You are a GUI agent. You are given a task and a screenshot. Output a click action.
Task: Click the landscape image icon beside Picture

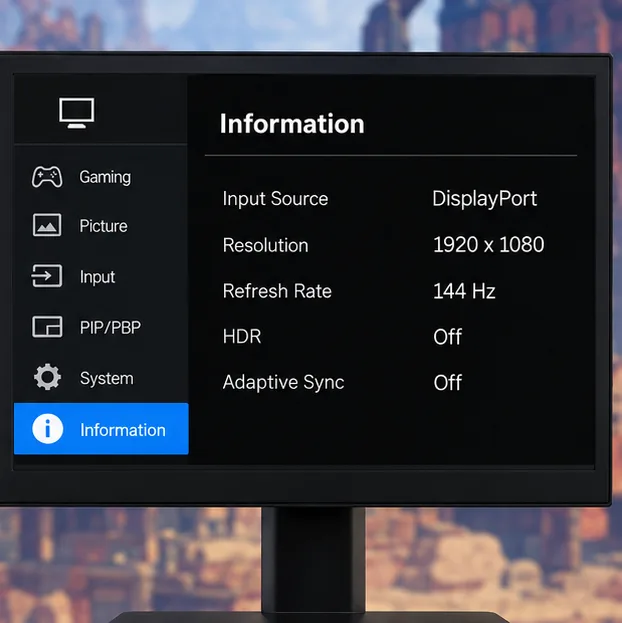click(47, 225)
